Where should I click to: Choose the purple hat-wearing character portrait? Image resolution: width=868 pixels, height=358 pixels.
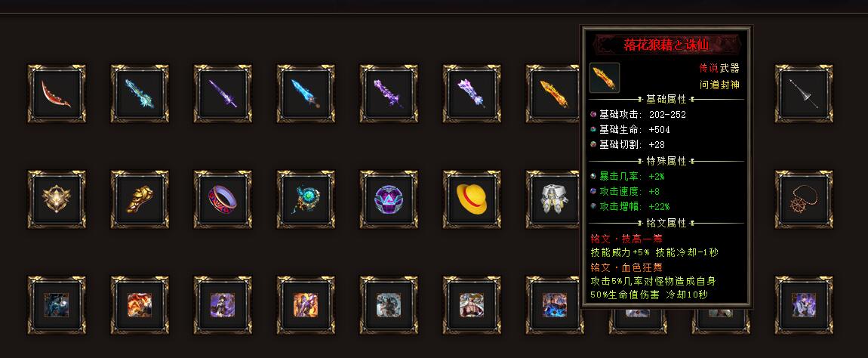click(223, 305)
